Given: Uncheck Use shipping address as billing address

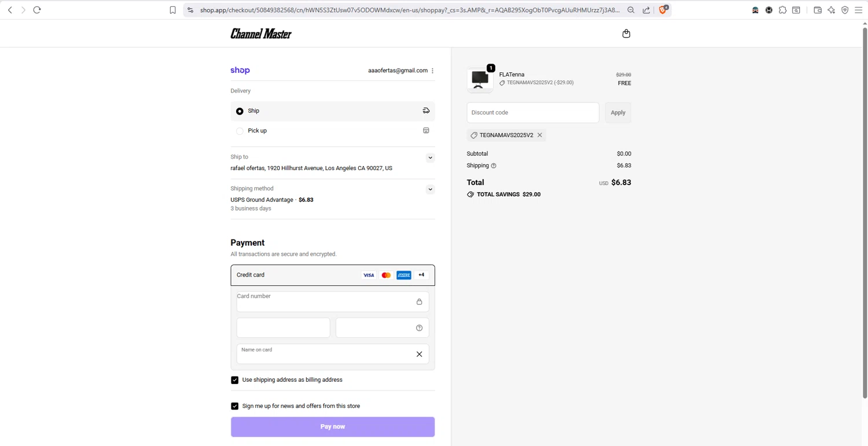Looking at the screenshot, I should pyautogui.click(x=235, y=380).
